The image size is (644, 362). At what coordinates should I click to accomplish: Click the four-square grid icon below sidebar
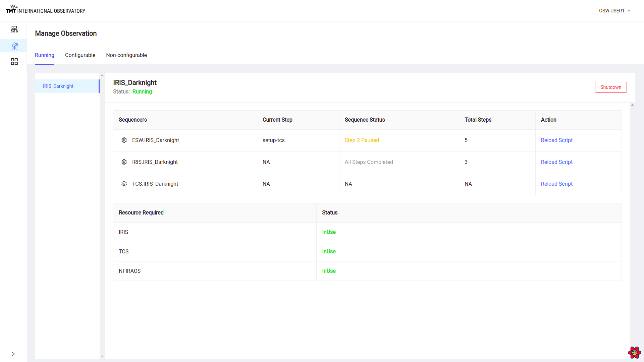click(x=14, y=61)
